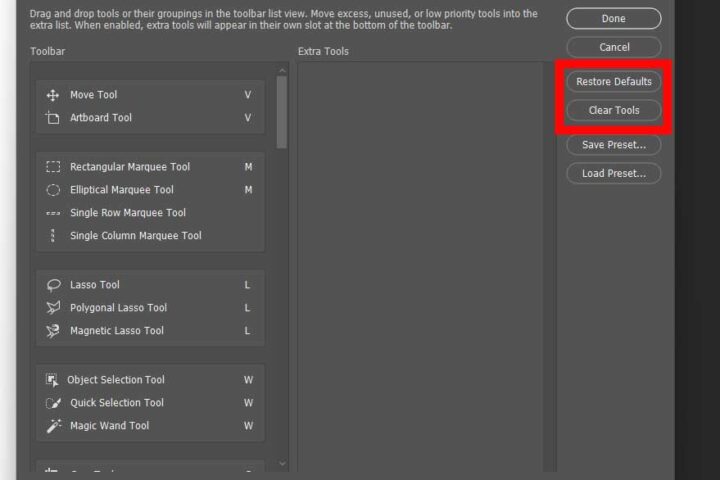Select 'Magnetic Lasso Tool' text
The width and height of the screenshot is (720, 480).
click(117, 331)
